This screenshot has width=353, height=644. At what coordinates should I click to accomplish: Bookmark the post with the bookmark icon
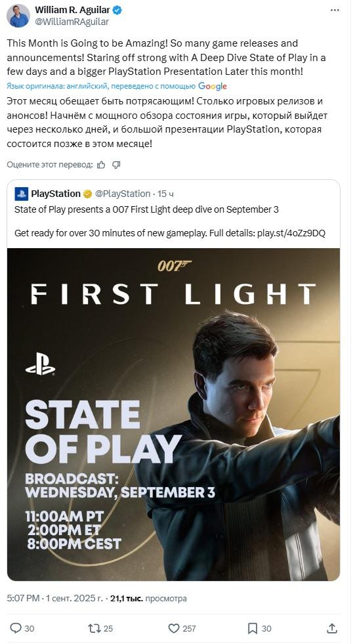[253, 628]
